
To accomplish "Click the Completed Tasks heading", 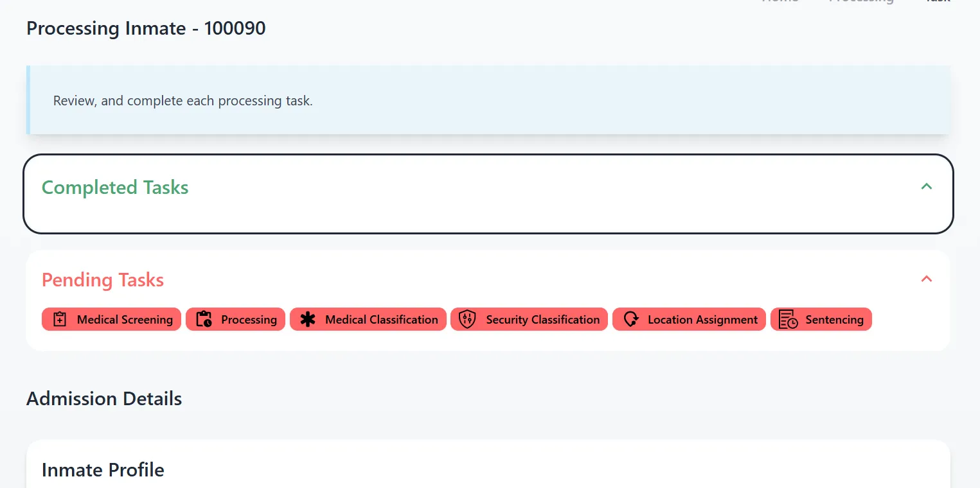I will coord(114,187).
